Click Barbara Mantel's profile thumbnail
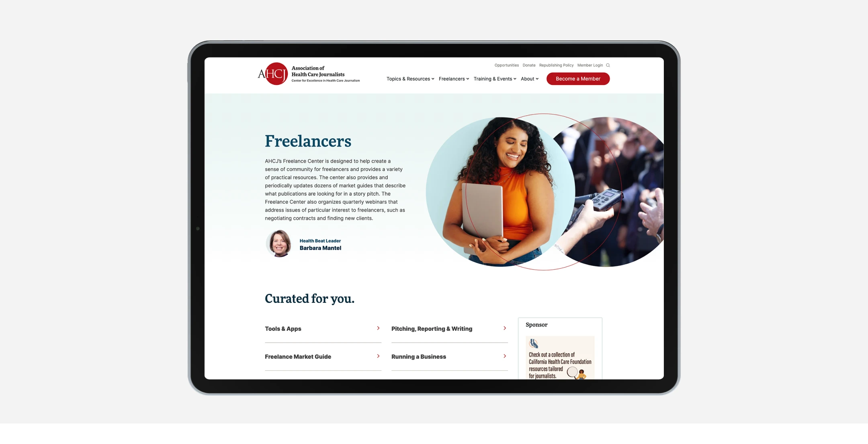Viewport: 868px width, 444px height. [x=278, y=244]
